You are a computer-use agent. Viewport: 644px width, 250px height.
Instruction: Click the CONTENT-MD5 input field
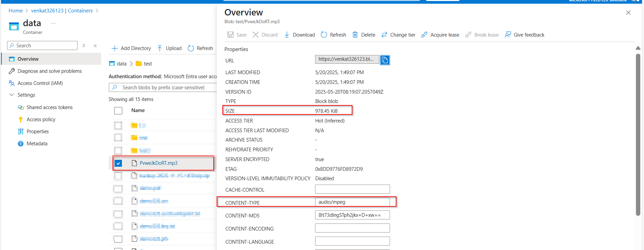(x=352, y=215)
